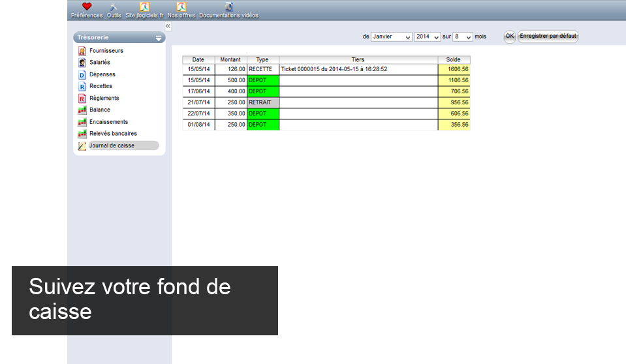The width and height of the screenshot is (626, 364).
Task: Open Site jlogiciels.fr icon
Action: (x=144, y=7)
